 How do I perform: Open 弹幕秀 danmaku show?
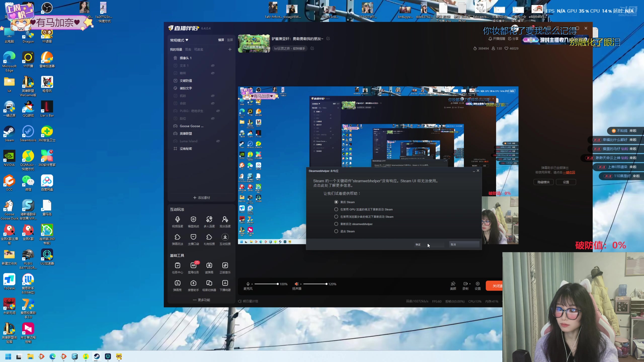click(x=177, y=285)
